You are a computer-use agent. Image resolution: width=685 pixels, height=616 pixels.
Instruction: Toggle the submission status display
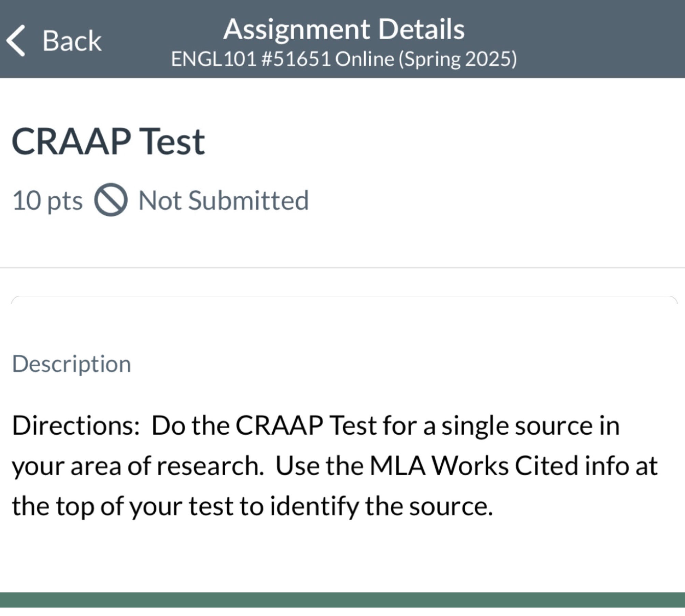(x=222, y=200)
